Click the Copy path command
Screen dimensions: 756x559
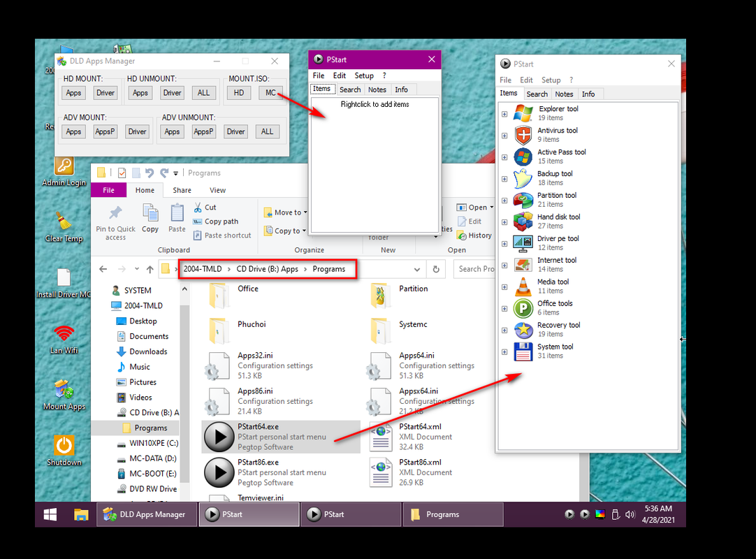216,222
